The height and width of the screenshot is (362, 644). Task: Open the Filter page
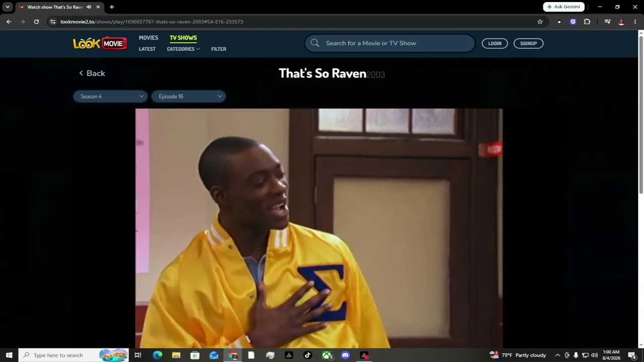(x=219, y=49)
